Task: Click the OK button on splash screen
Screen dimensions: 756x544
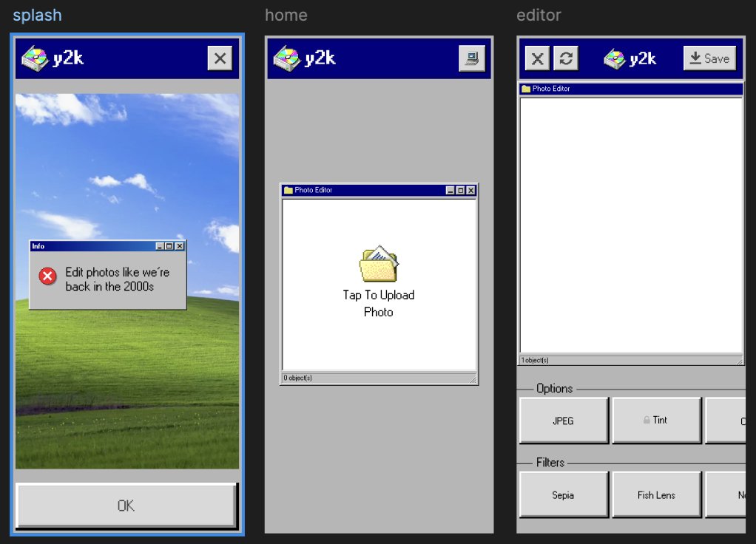Action: coord(126,505)
